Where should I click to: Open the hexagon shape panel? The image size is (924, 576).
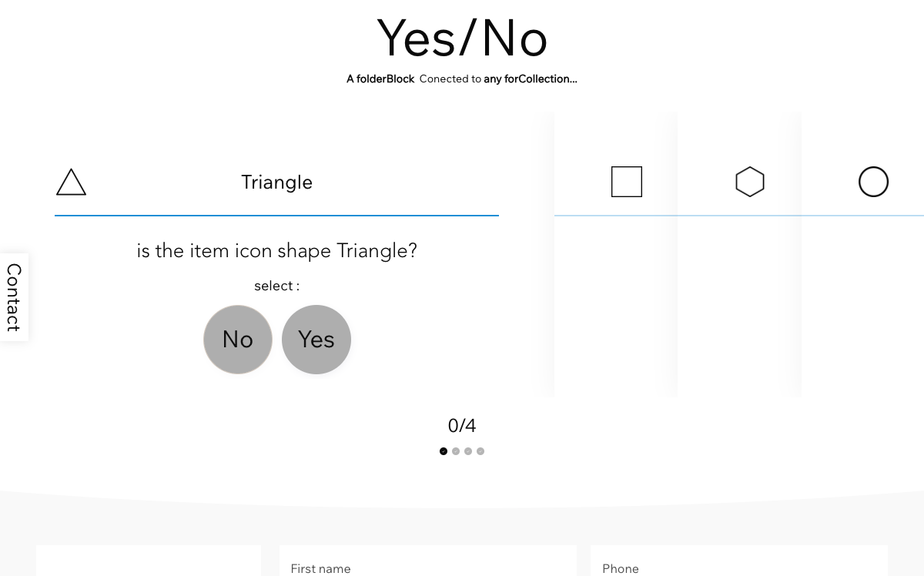click(750, 182)
